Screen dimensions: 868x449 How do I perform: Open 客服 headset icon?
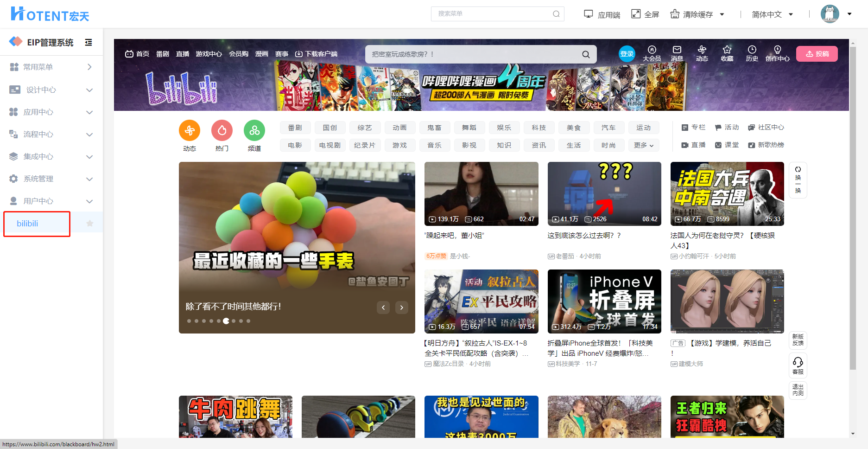point(798,362)
